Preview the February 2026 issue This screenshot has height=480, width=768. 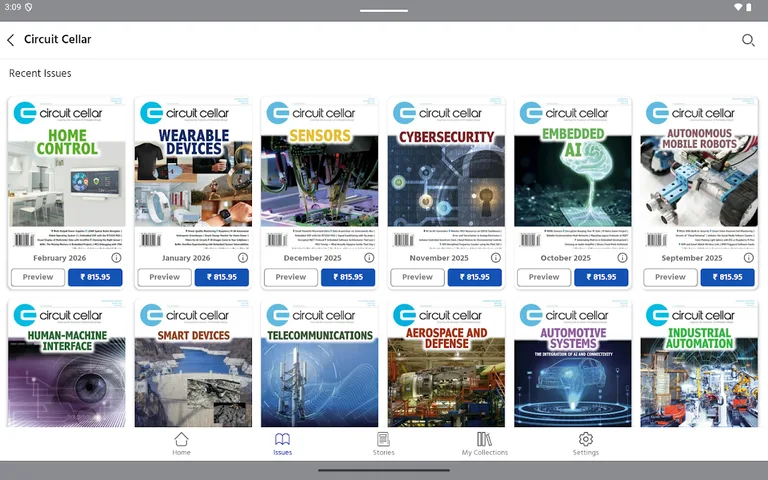tap(38, 277)
